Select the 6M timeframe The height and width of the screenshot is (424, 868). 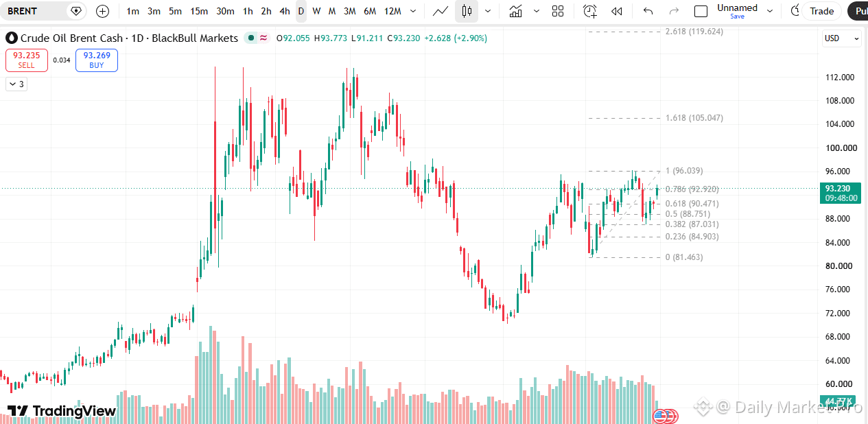pos(370,11)
